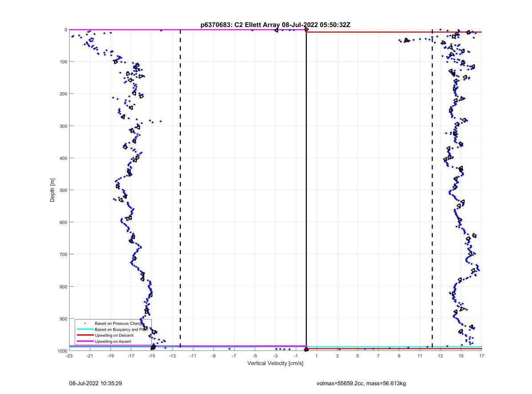Click the x-axis tick label -15

click(152, 355)
